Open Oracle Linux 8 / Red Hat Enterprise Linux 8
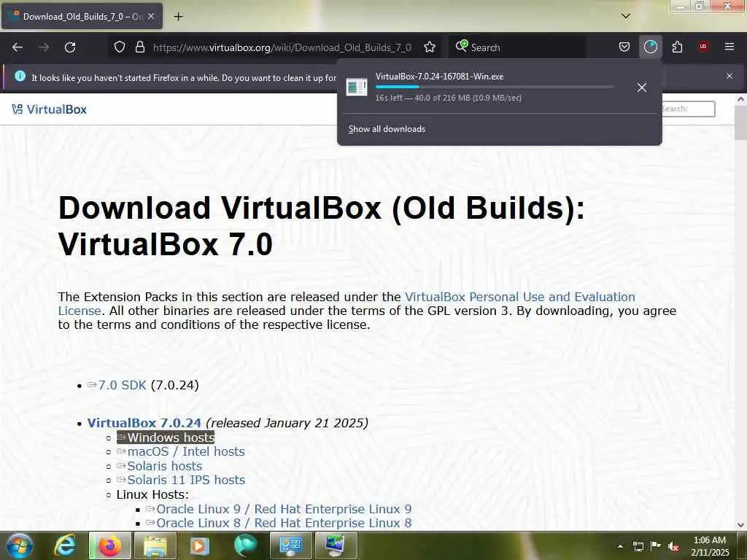This screenshot has height=560, width=747. tap(284, 523)
